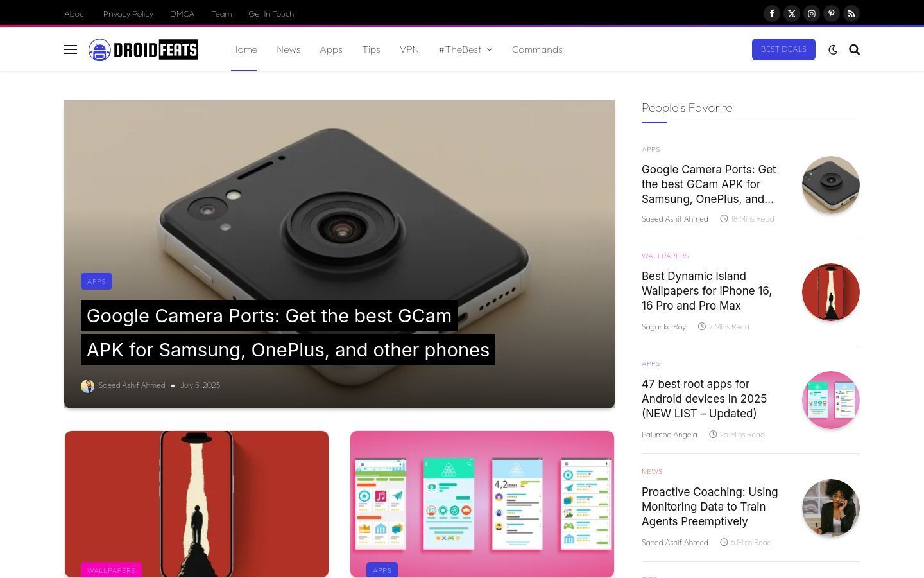Screen dimensions: 924x578
Task: Open the News nav item
Action: click(288, 49)
